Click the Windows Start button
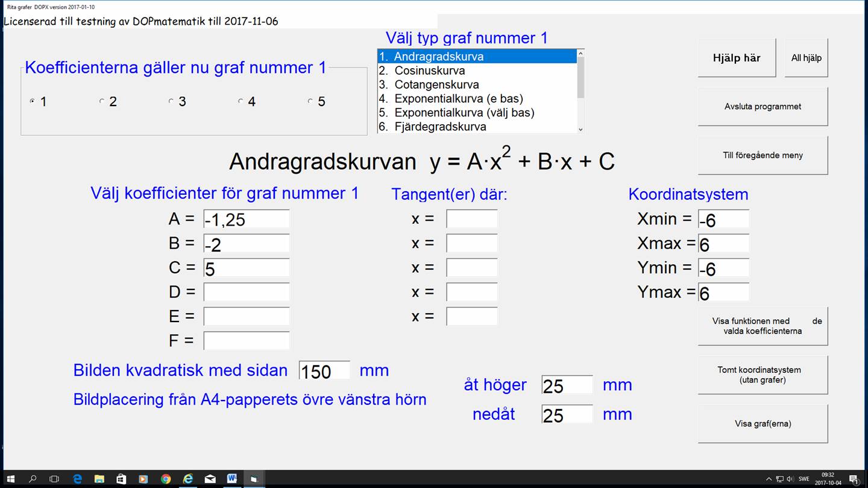Image resolution: width=868 pixels, height=488 pixels. pos(11,479)
